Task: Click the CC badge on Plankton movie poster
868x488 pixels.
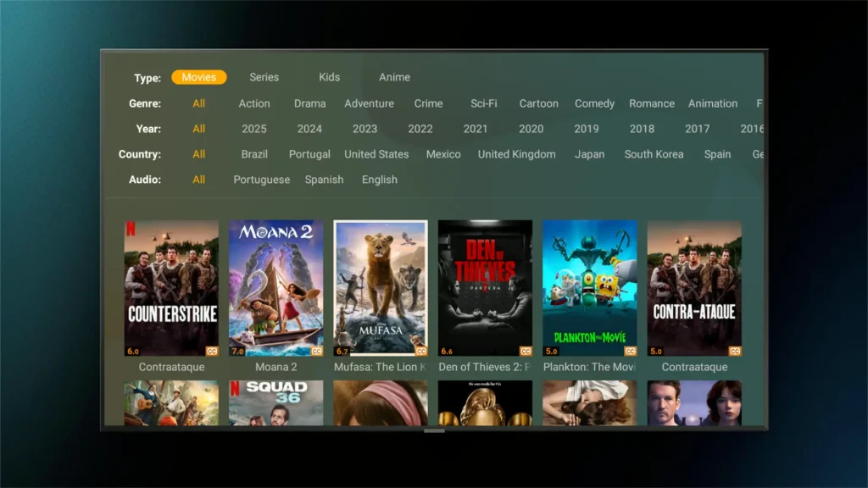Action: [630, 351]
